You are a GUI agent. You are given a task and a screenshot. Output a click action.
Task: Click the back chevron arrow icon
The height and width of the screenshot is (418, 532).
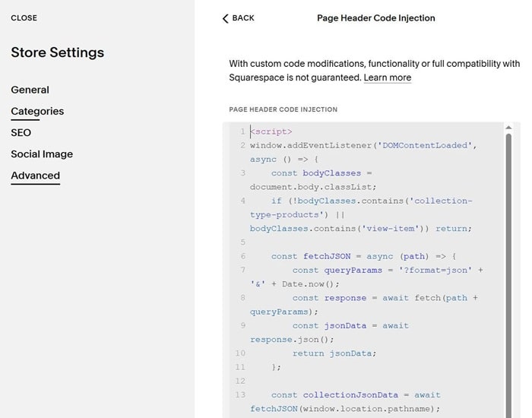[x=225, y=18]
